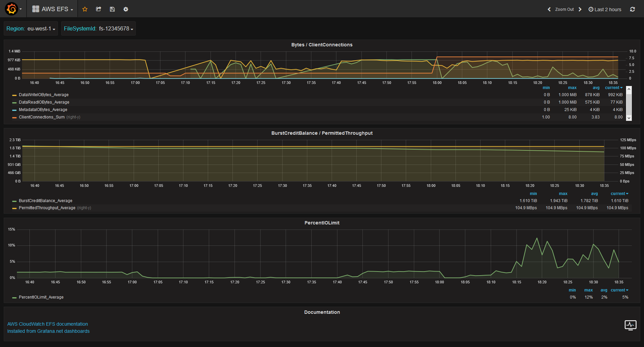Image resolution: width=644 pixels, height=347 pixels.
Task: Open BurstCreditBalance / PermittedThroughput panel title menu
Action: [x=322, y=133]
